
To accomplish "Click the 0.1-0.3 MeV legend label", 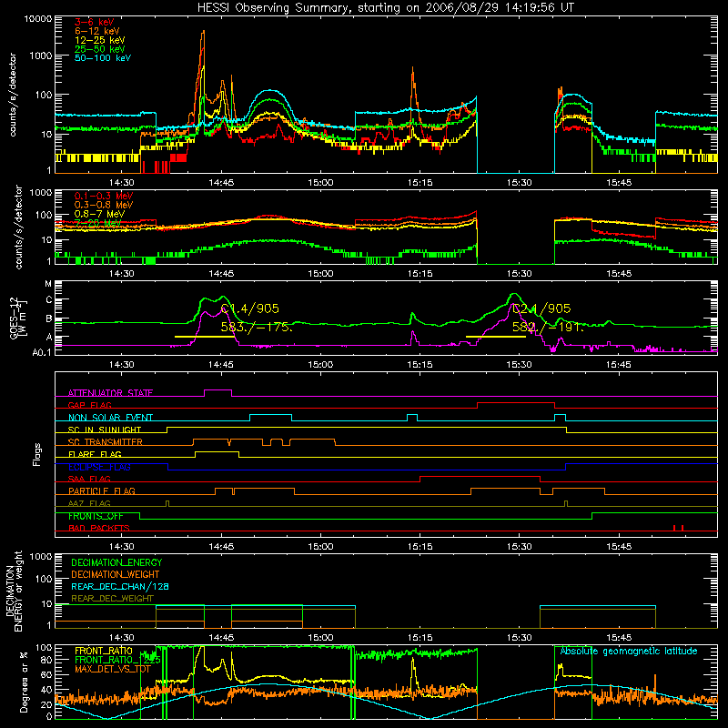I will [x=104, y=196].
